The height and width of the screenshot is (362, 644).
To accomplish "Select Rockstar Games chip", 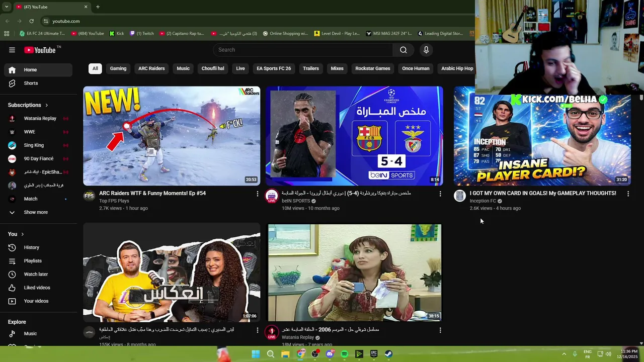I will coord(373,68).
